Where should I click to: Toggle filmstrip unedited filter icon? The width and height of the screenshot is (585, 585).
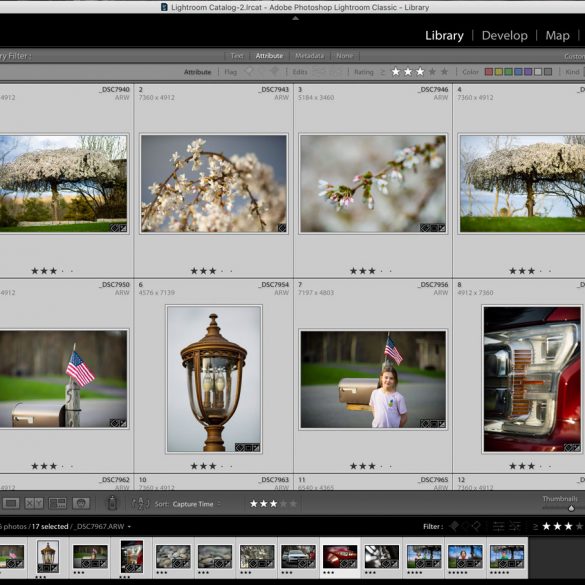pos(515,526)
